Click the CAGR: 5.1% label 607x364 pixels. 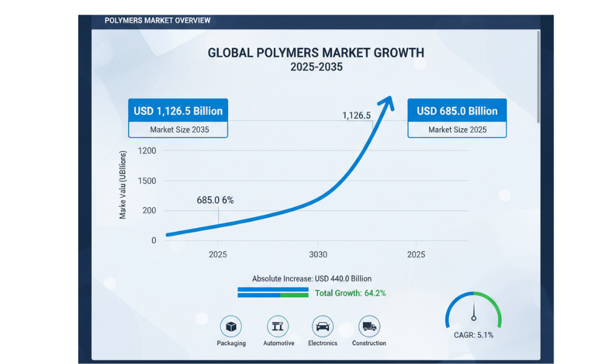pos(473,335)
